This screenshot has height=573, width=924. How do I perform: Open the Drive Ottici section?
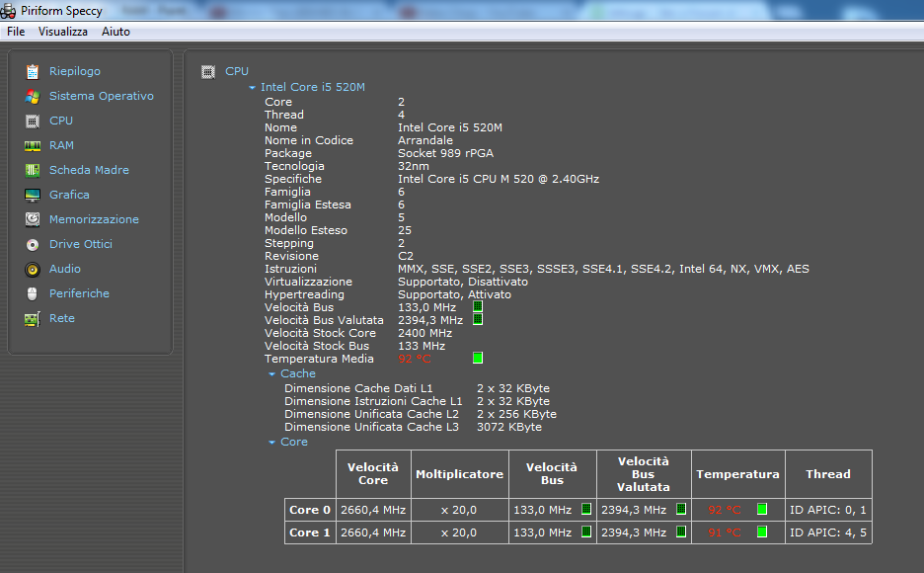pyautogui.click(x=81, y=245)
